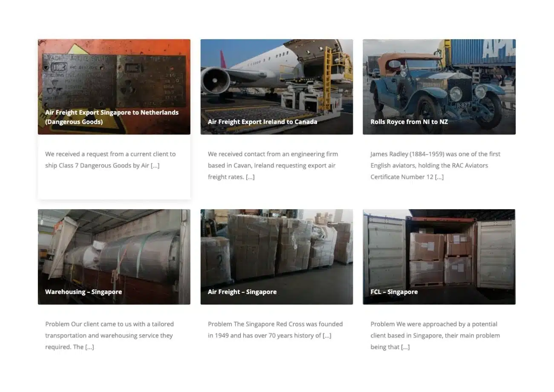Open the Dangerous Goods plate thumbnail image
554x392 pixels.
pyautogui.click(x=114, y=87)
